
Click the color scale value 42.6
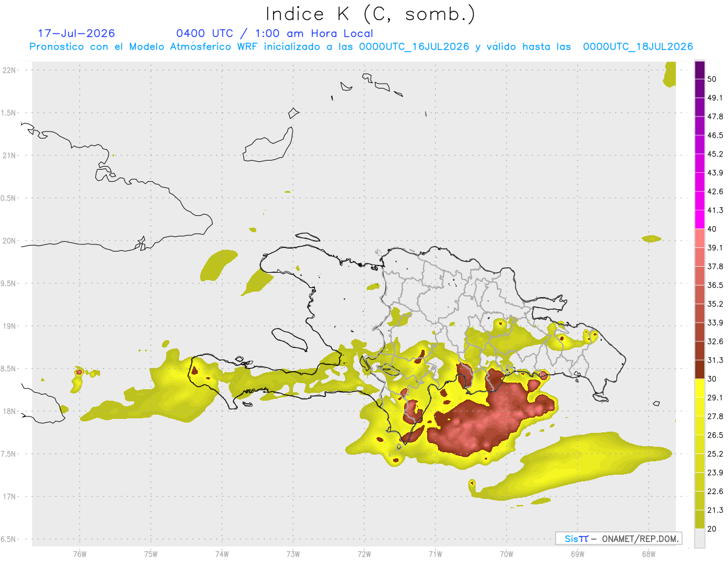(x=715, y=192)
